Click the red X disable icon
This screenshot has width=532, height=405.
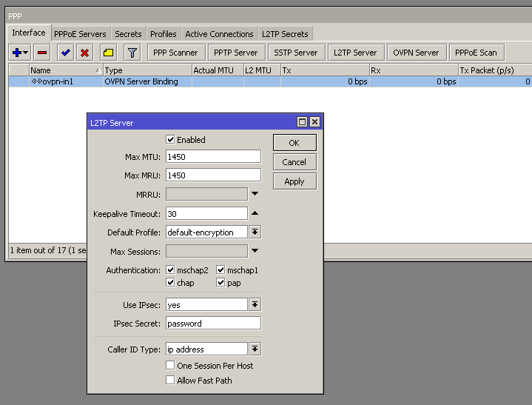point(84,53)
